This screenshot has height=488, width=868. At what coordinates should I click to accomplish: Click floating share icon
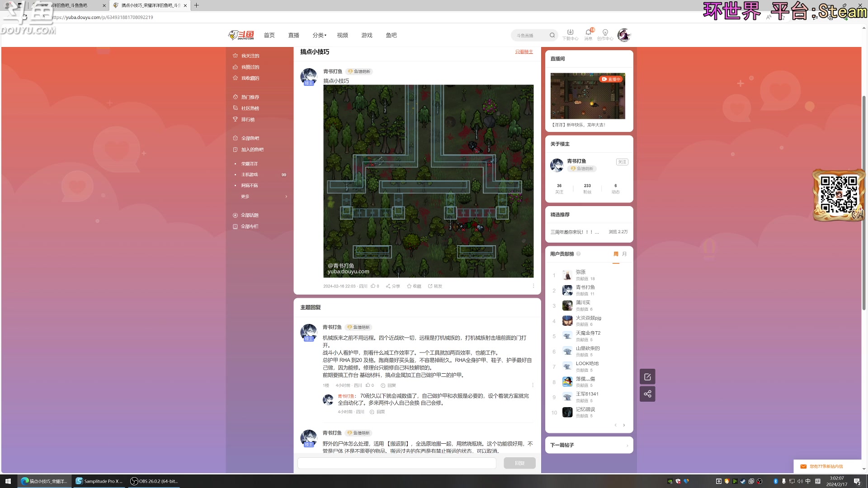tap(647, 394)
